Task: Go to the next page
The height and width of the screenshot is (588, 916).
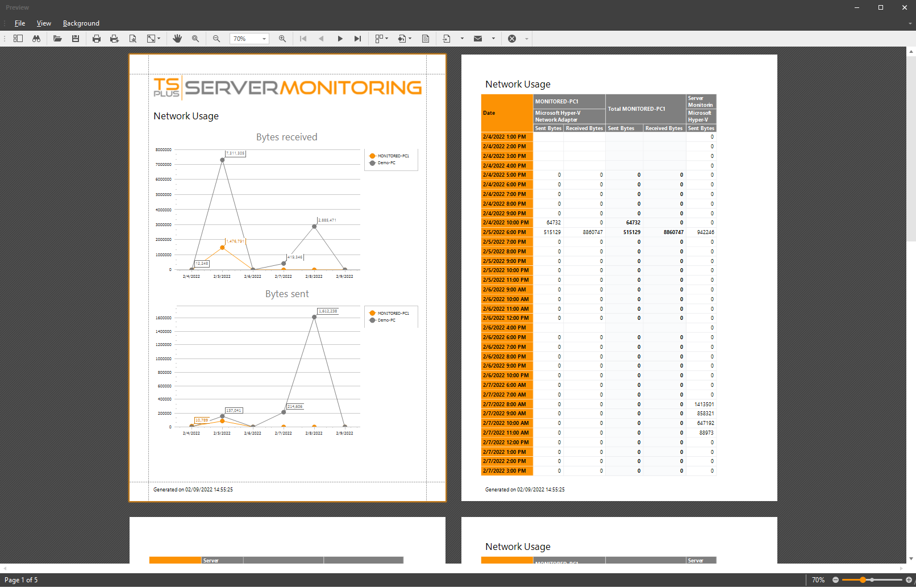Action: pyautogui.click(x=340, y=39)
